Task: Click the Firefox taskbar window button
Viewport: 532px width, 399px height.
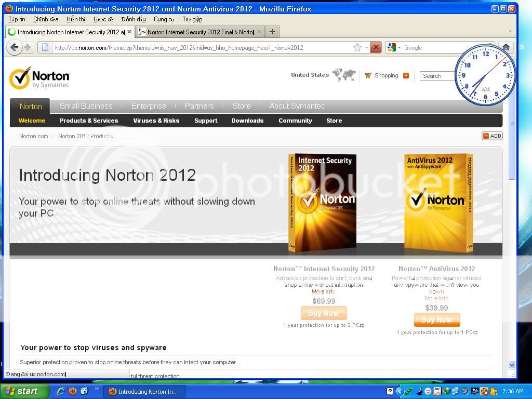Action: pos(144,392)
